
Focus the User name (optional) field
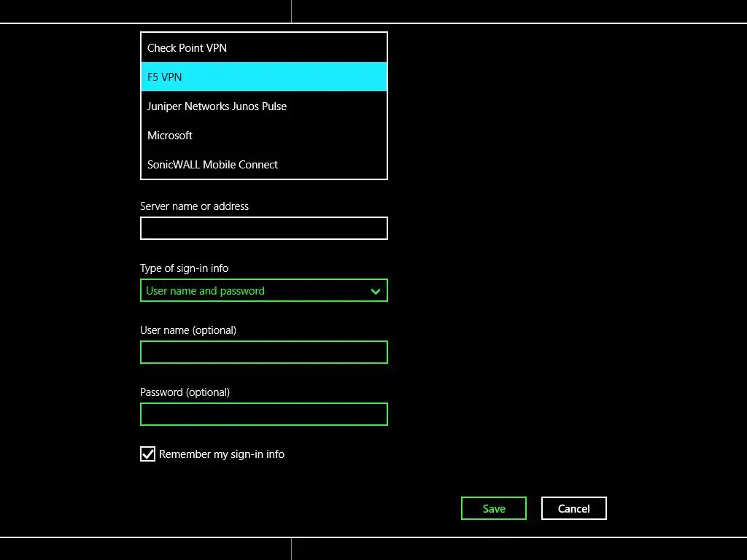tap(264, 352)
